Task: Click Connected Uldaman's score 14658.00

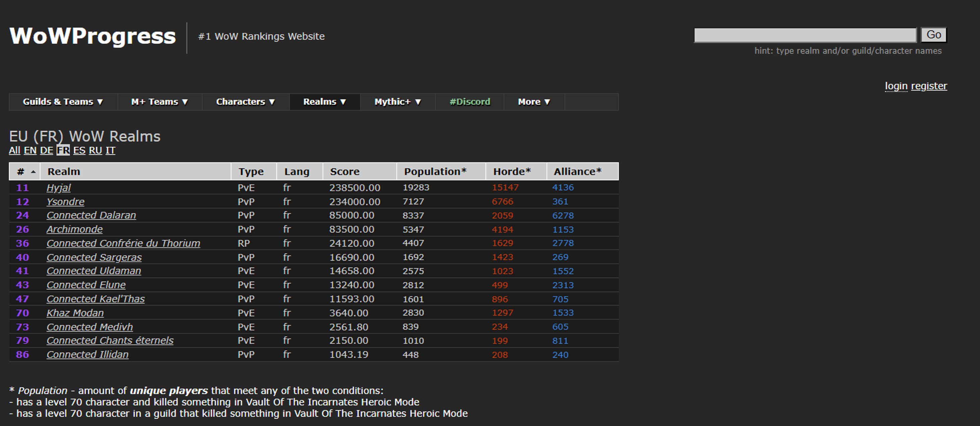Action: 352,271
